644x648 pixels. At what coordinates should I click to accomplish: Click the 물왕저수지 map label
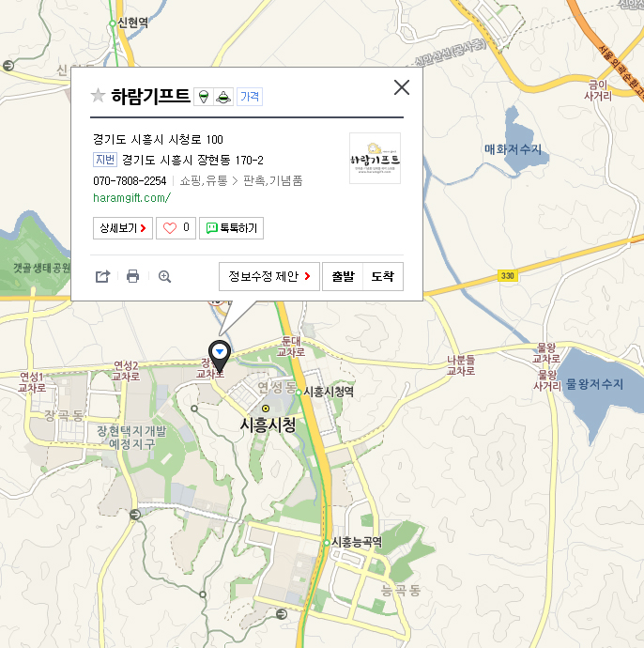tap(594, 384)
